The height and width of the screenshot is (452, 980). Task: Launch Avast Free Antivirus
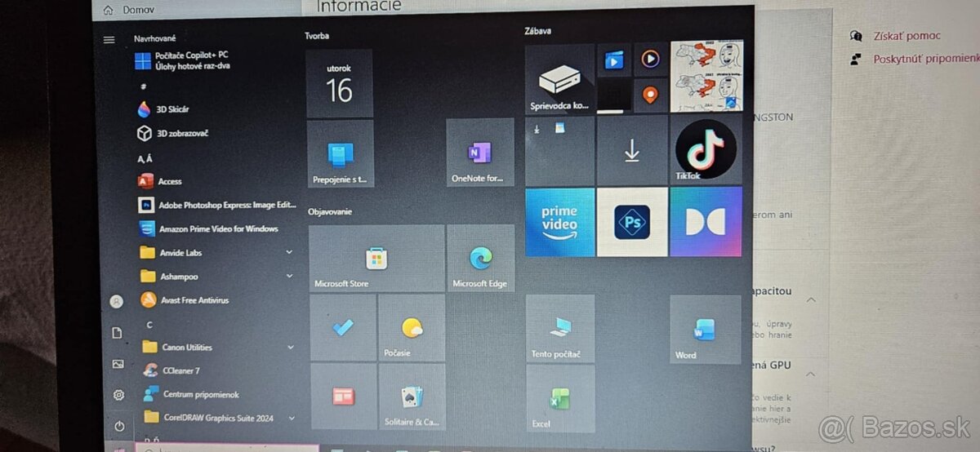(x=185, y=300)
